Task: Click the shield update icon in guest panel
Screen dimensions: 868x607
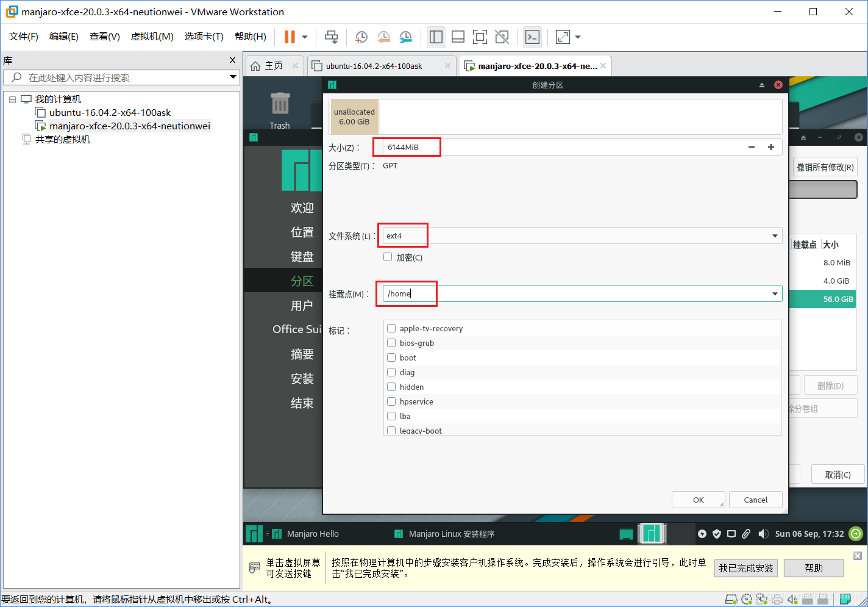Action: 717,534
